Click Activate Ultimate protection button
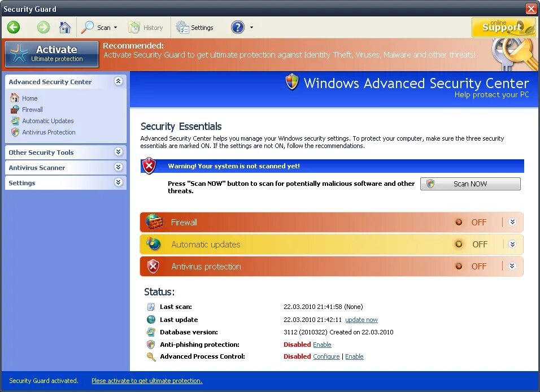Screen dimensions: 540x392 [x=52, y=54]
